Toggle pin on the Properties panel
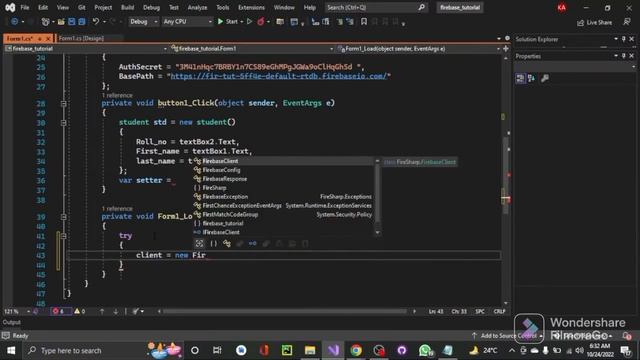This screenshot has width=640, height=360. pos(624,56)
